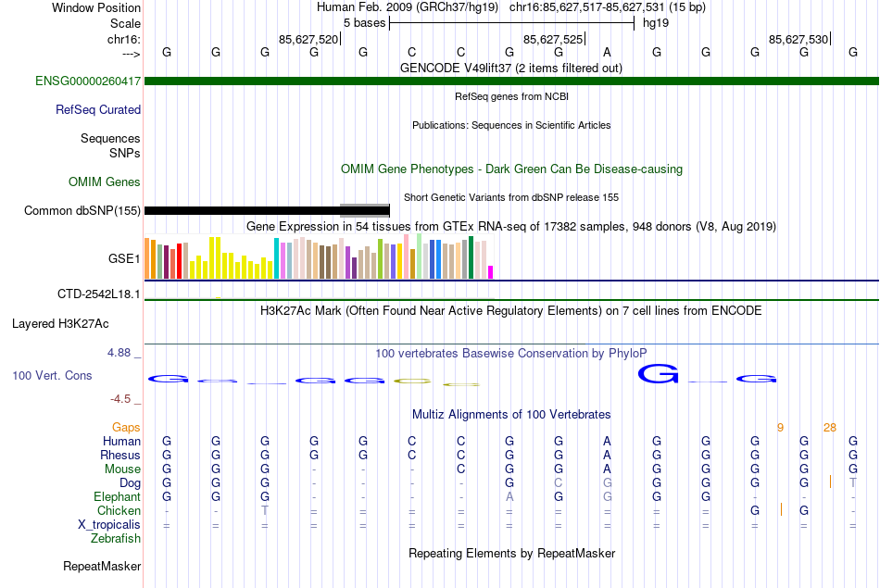Viewport: 880px width, 588px height.
Task: Click the H3K27Ac Mark ENCODE title
Action: (510, 311)
